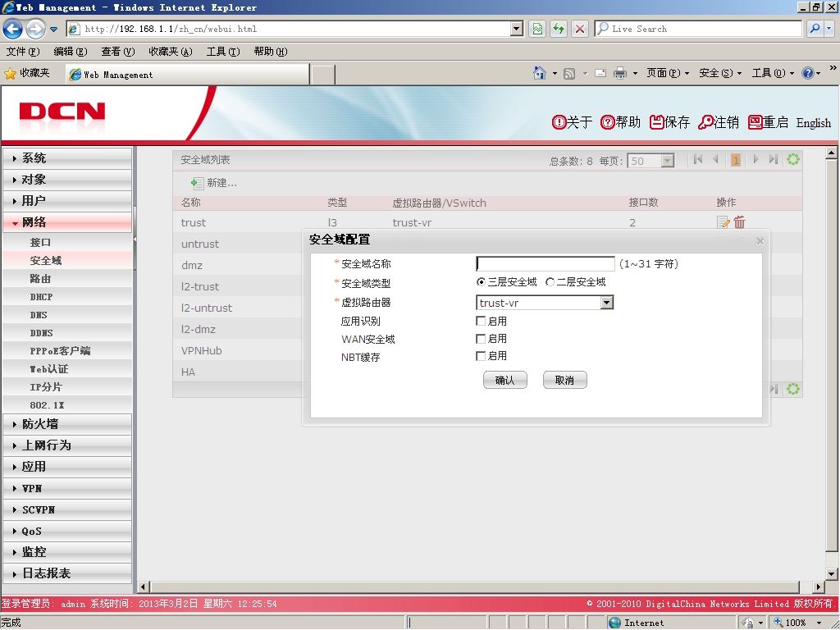Viewport: 840px width, 630px height.
Task: Open the Favorites star button
Action: click(27, 73)
